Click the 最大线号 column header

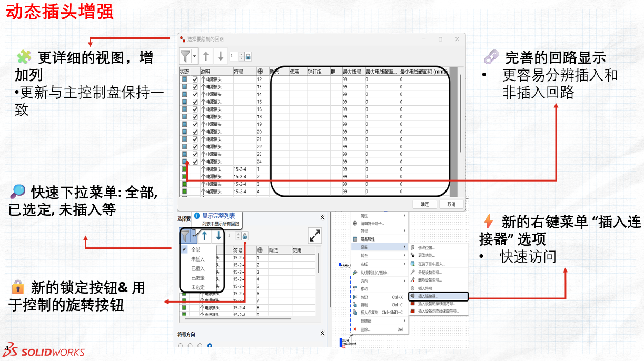coord(352,72)
